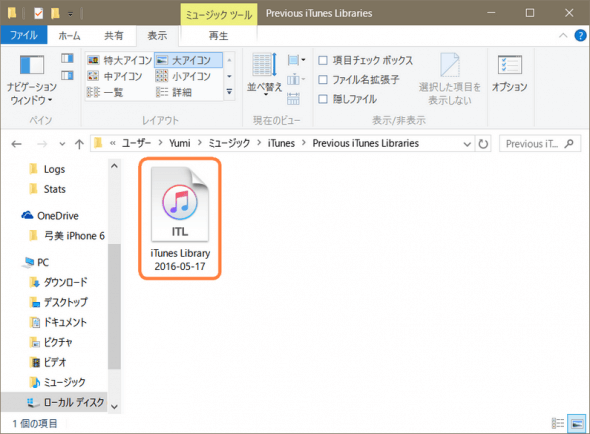Open the 並べ替え sort menu
The height and width of the screenshot is (434, 590).
click(x=265, y=74)
